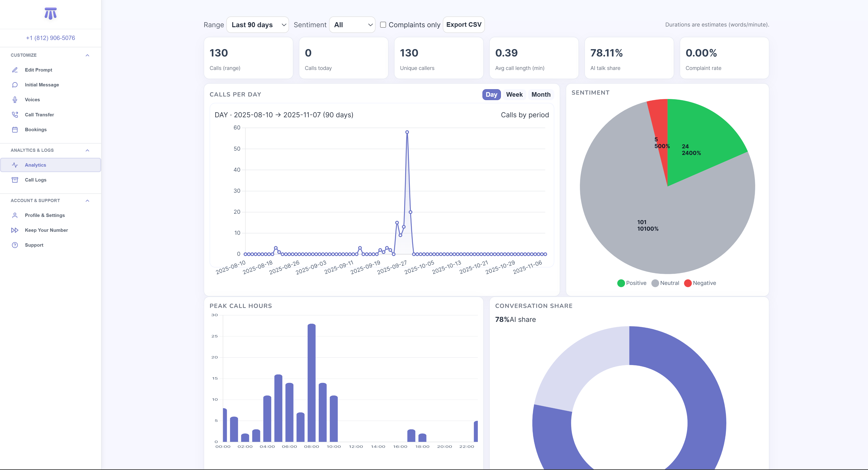868x470 pixels.
Task: Enable the Complaints only checkbox
Action: pyautogui.click(x=383, y=25)
